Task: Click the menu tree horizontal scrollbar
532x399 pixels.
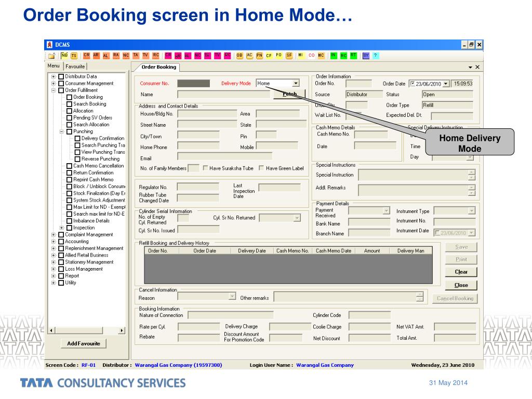Action: click(87, 330)
